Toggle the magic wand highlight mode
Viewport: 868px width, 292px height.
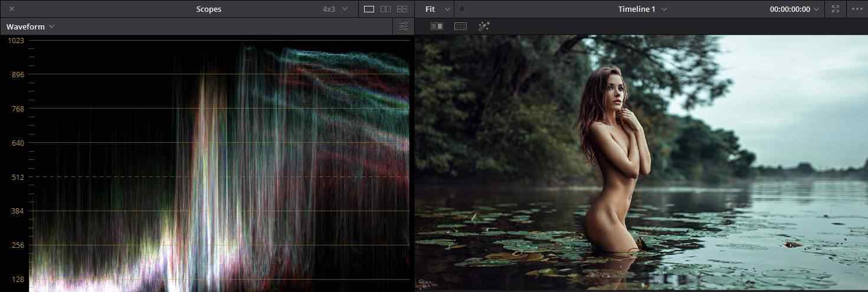(x=484, y=26)
